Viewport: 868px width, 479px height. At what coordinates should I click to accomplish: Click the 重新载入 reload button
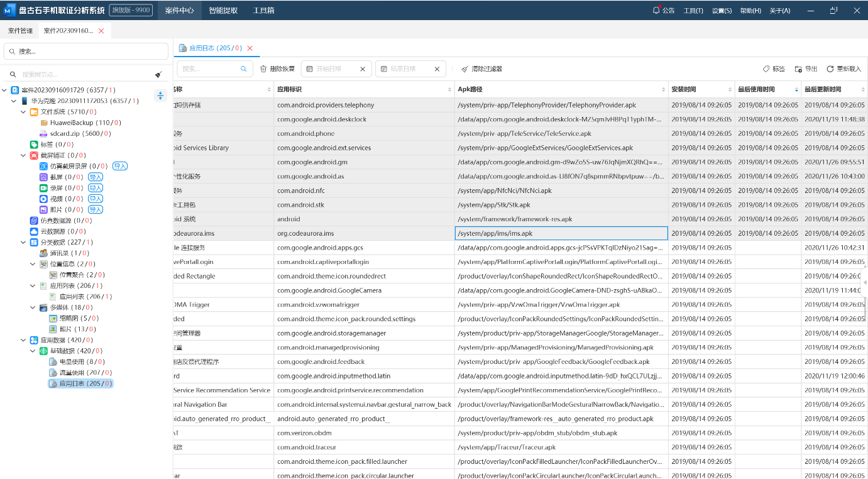click(x=843, y=69)
